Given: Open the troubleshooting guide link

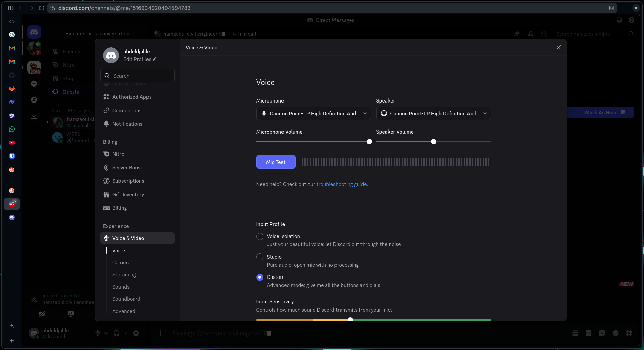Looking at the screenshot, I should pyautogui.click(x=341, y=184).
